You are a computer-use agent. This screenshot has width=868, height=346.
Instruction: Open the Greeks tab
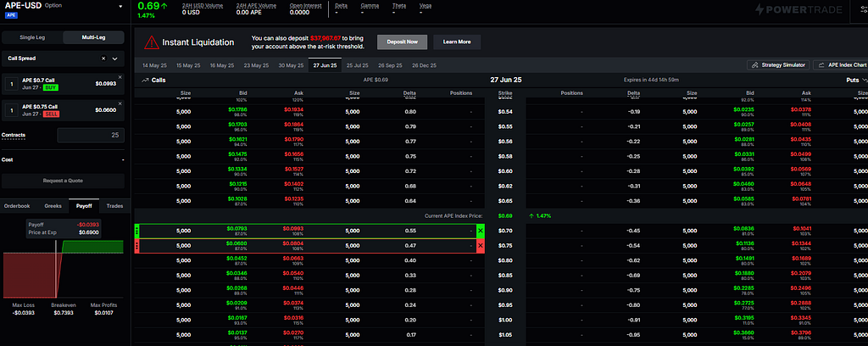tap(53, 206)
